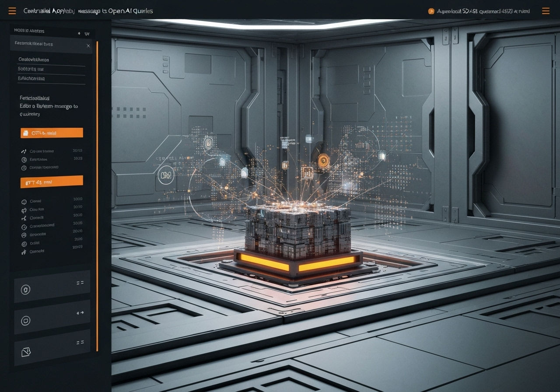560x392 pixels.
Task: Toggle the double-dash control on third bottom card
Action: (x=80, y=342)
